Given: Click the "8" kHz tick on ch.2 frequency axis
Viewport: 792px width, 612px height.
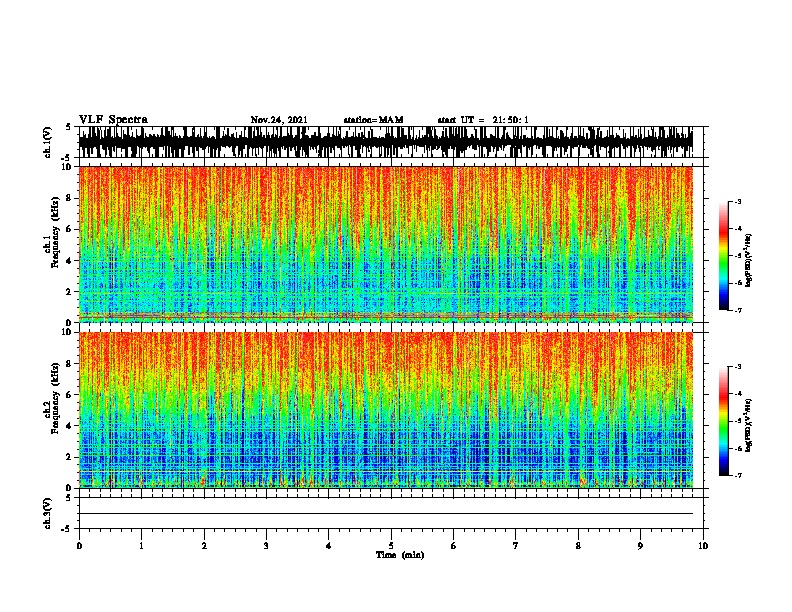Looking at the screenshot, I should point(70,364).
